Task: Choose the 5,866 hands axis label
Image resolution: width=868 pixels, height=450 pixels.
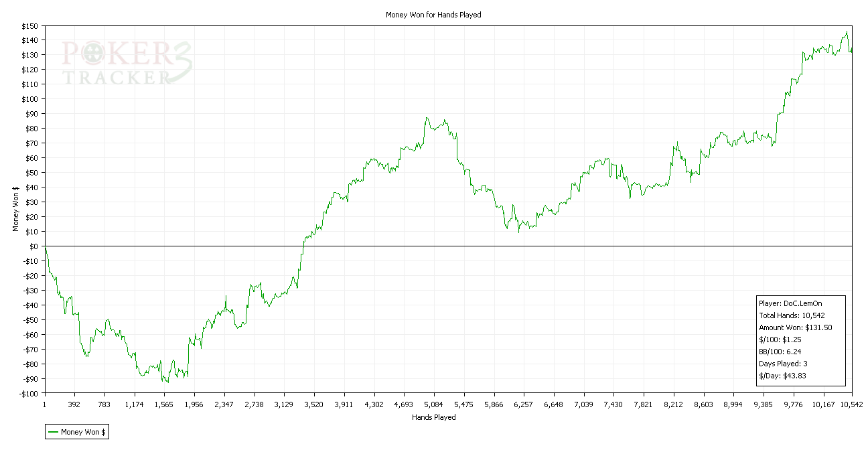Action: click(x=494, y=405)
